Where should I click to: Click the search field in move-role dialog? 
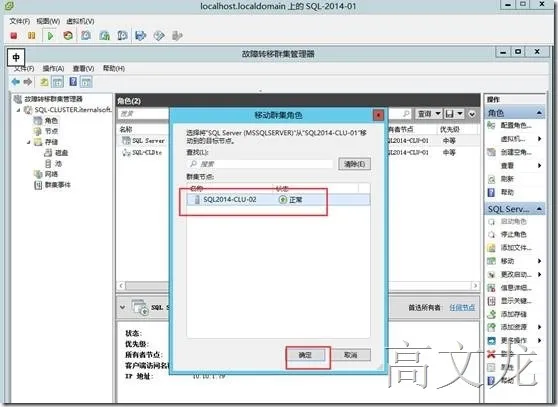(259, 164)
